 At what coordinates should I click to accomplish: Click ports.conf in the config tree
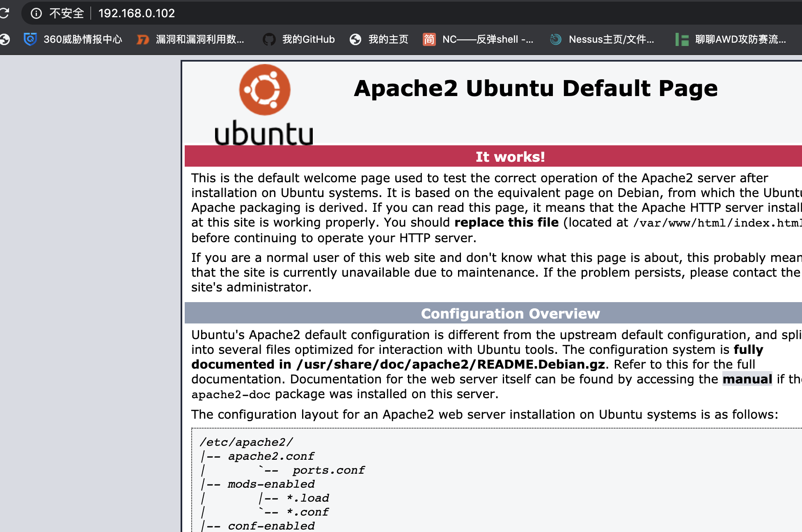(328, 470)
